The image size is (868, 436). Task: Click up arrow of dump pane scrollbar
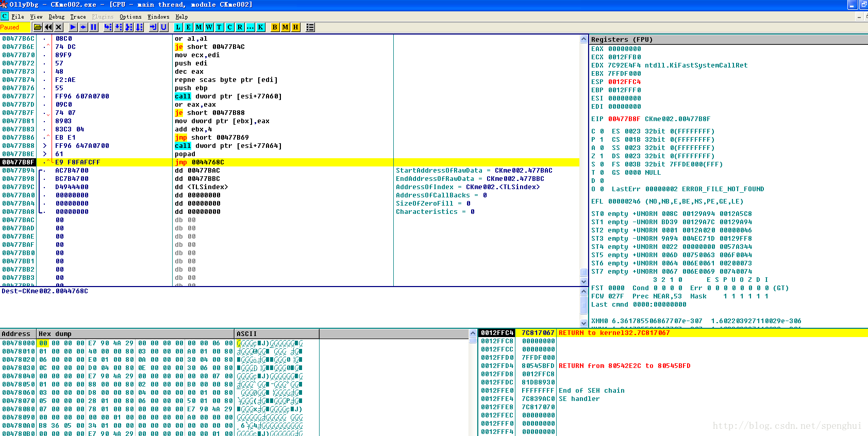473,333
